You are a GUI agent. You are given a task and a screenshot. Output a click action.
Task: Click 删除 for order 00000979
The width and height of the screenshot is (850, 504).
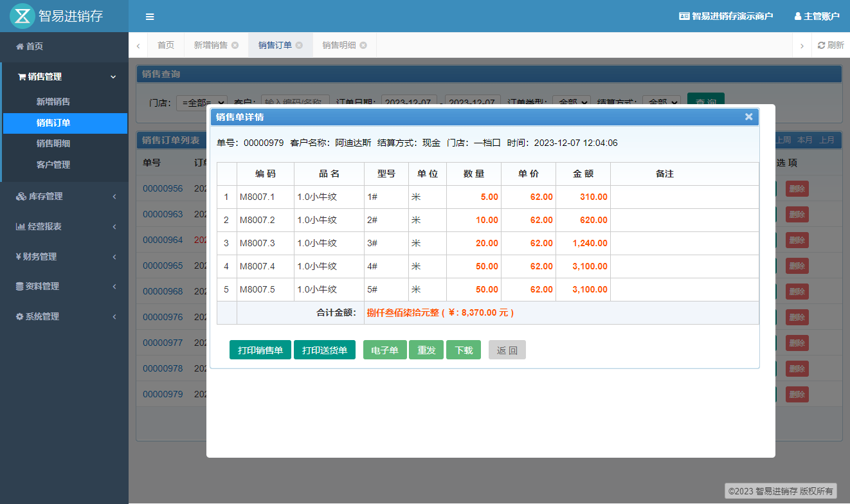(x=797, y=395)
